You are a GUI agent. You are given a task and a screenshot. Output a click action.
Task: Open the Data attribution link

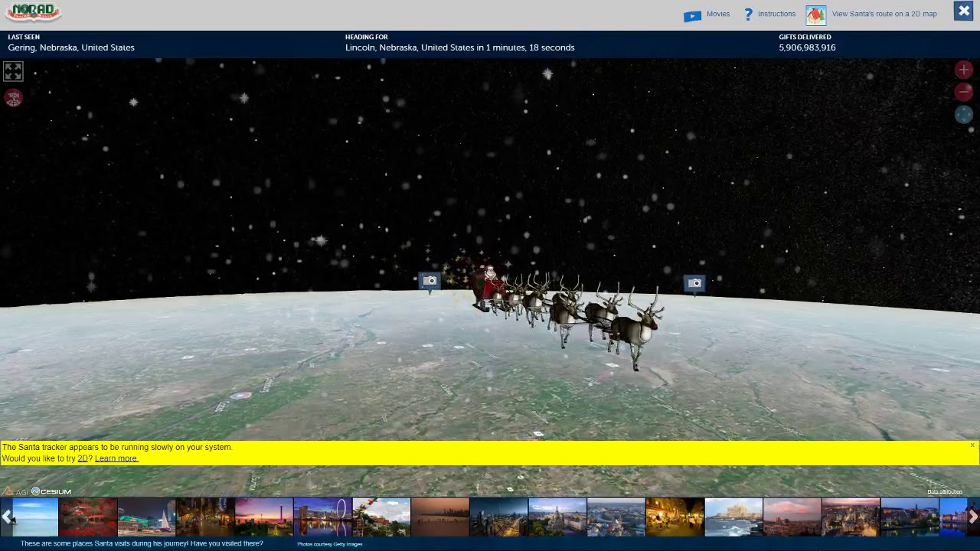(x=945, y=491)
